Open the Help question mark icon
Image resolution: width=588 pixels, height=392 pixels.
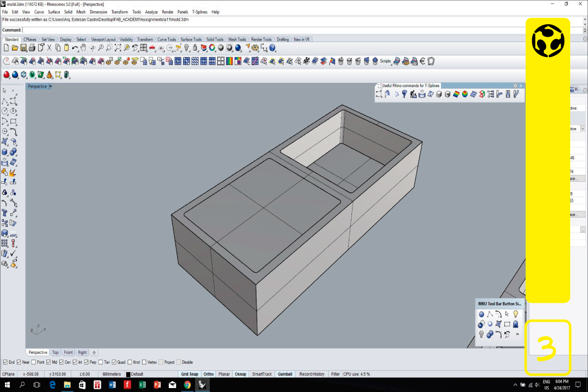(272, 48)
